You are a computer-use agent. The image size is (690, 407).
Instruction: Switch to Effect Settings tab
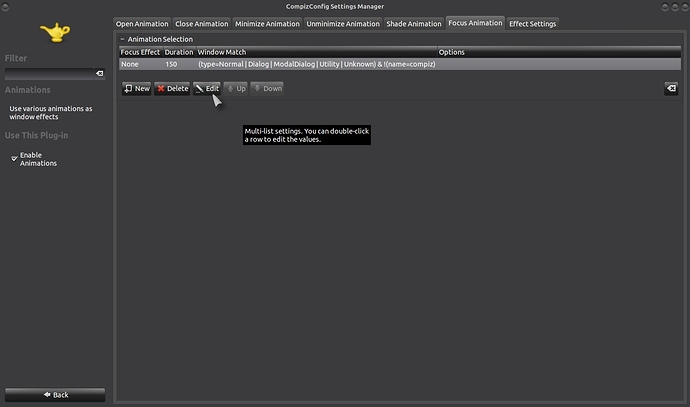pos(532,24)
